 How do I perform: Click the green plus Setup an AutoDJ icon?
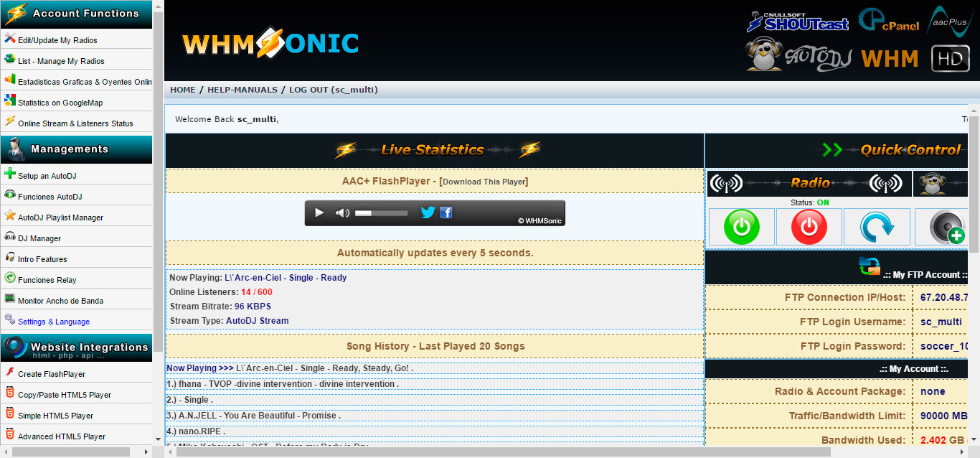pyautogui.click(x=10, y=174)
